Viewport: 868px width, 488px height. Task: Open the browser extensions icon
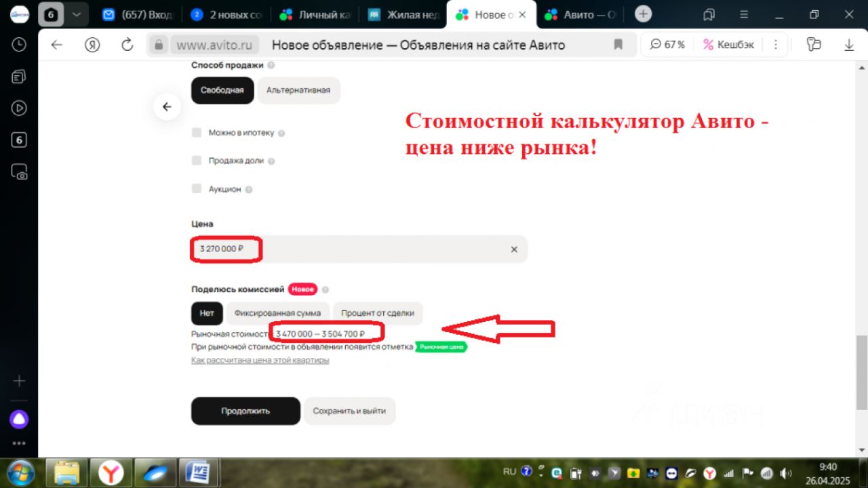[x=814, y=45]
